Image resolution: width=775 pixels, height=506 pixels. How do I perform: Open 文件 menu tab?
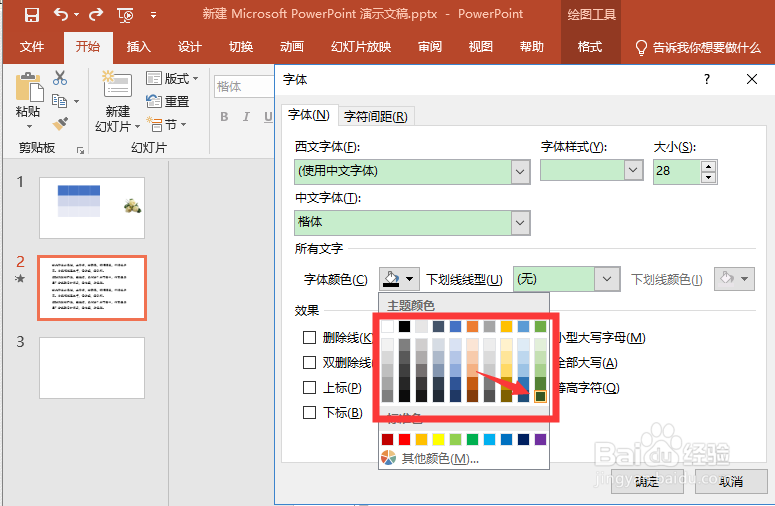tap(32, 47)
